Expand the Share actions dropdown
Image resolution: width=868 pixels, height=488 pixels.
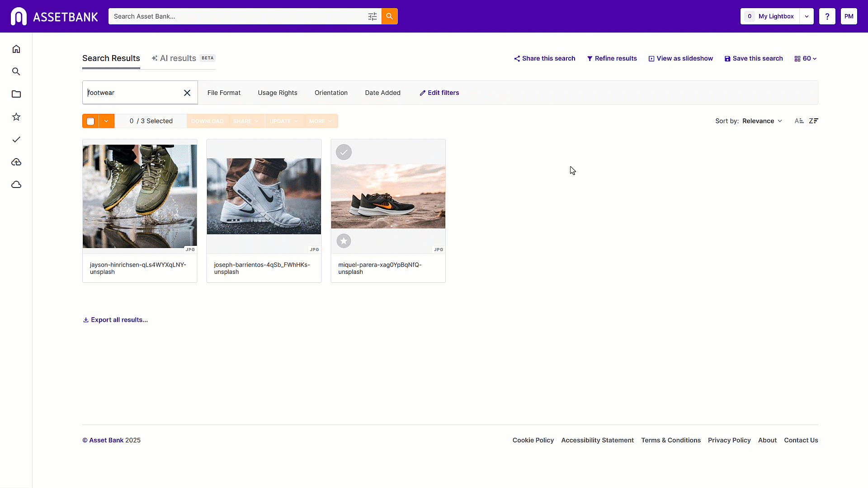tap(246, 121)
